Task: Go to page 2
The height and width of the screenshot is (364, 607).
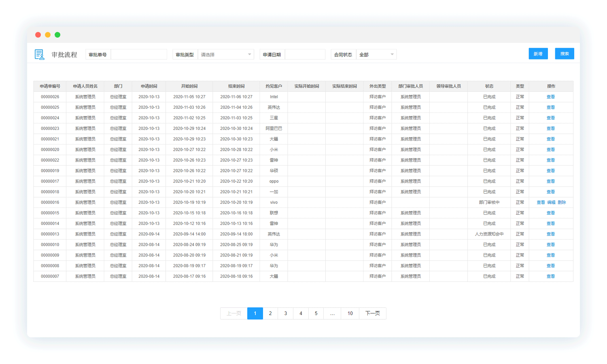Action: (270, 313)
